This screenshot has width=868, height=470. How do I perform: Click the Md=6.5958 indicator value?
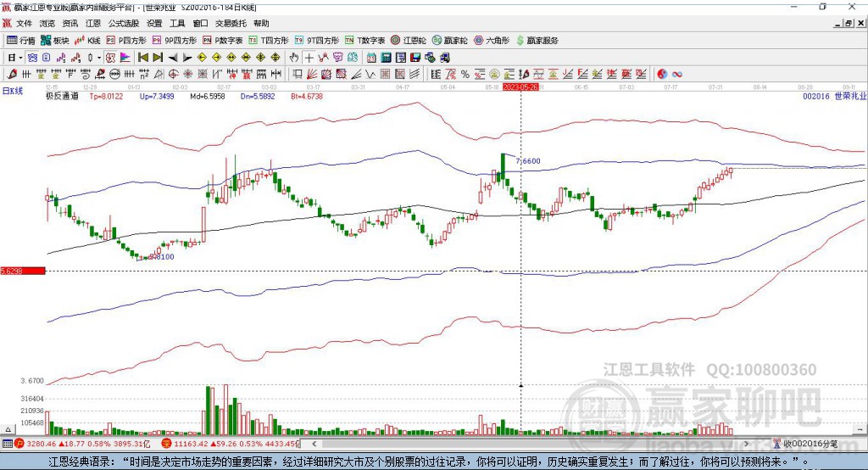tap(208, 96)
